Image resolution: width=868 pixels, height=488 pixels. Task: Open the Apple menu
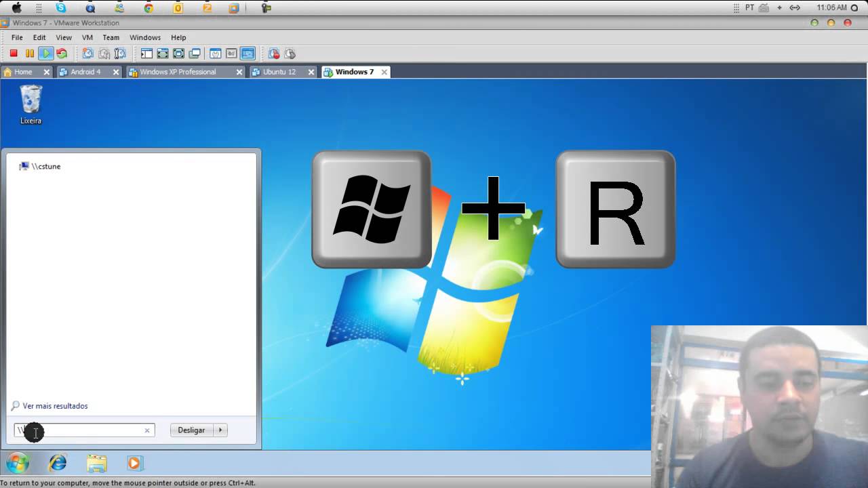(x=17, y=7)
